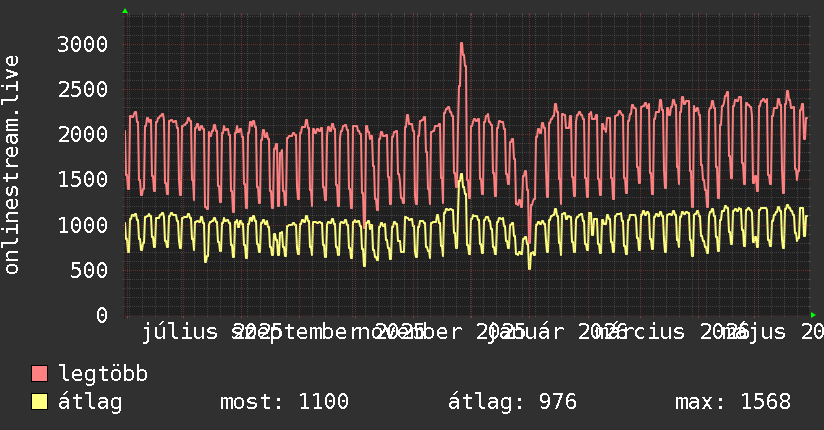Screen dimensions: 824x430
Task: Click the 'július' x-axis label
Action: coord(180,332)
